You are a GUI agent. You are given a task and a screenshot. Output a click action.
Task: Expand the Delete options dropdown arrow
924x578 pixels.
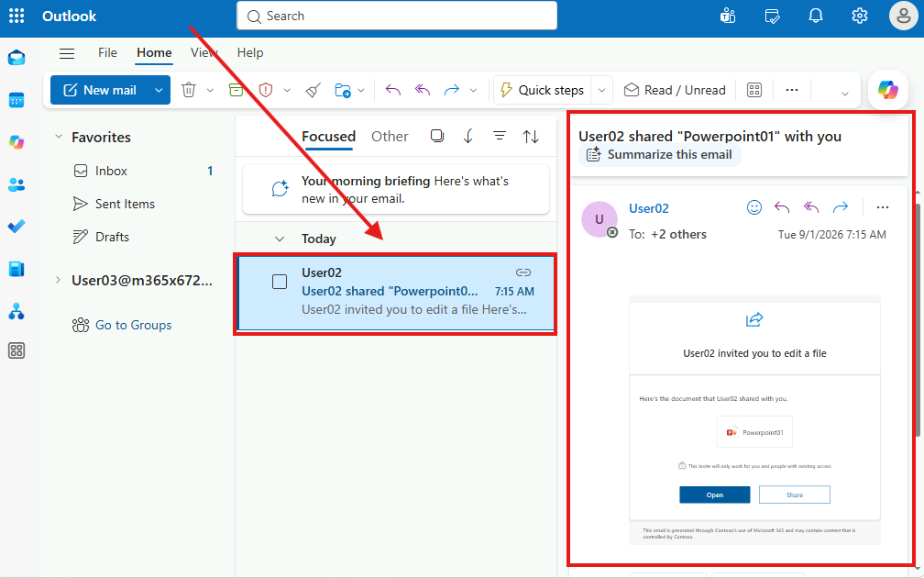pyautogui.click(x=210, y=90)
